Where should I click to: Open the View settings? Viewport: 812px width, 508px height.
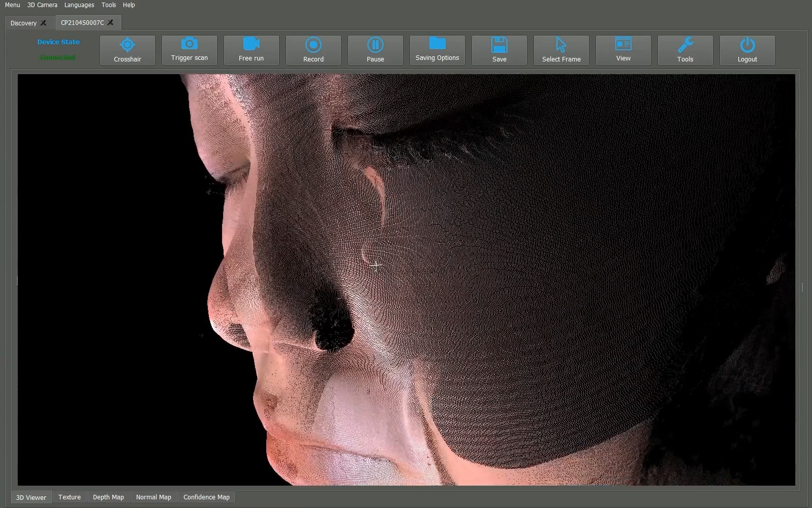coord(623,50)
